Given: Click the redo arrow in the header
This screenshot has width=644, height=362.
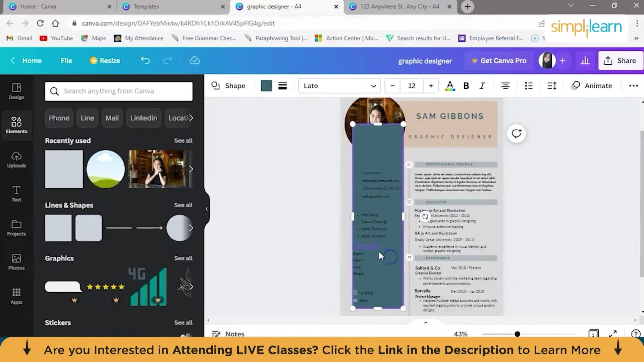Looking at the screenshot, I should 167,60.
